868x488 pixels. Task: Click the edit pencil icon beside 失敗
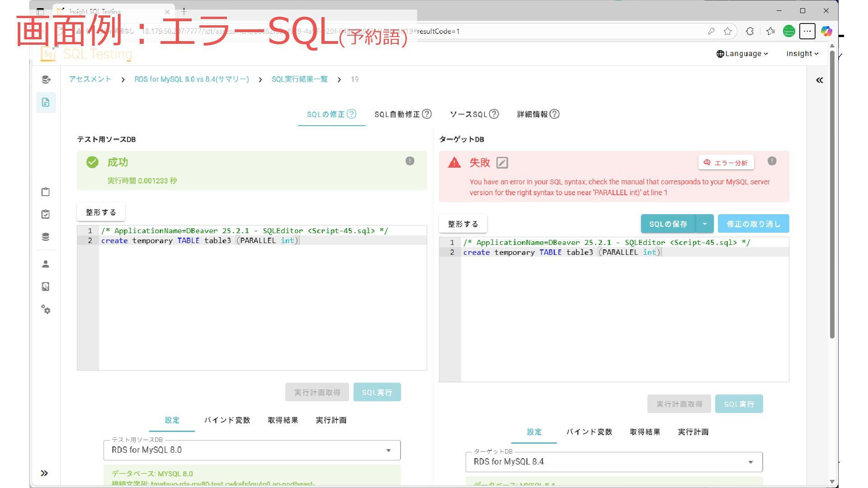coord(502,163)
